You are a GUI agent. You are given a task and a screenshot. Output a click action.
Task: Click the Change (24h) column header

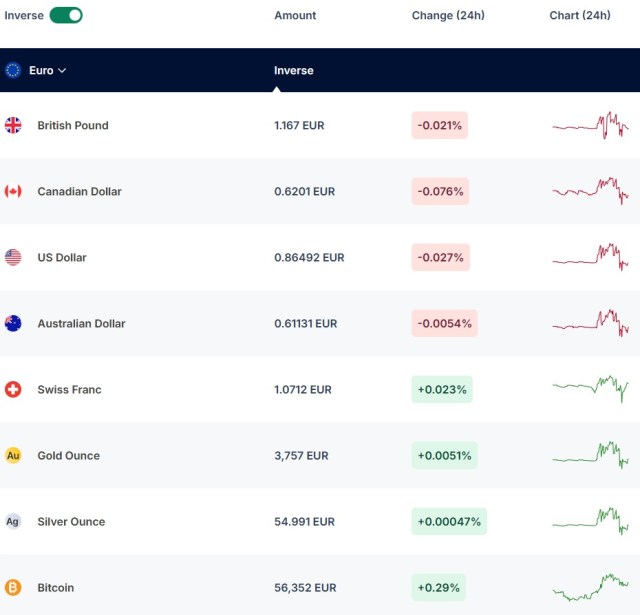(x=448, y=16)
